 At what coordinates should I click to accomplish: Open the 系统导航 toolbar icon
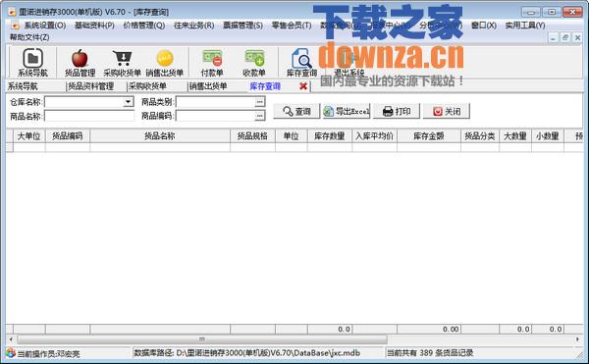32,62
